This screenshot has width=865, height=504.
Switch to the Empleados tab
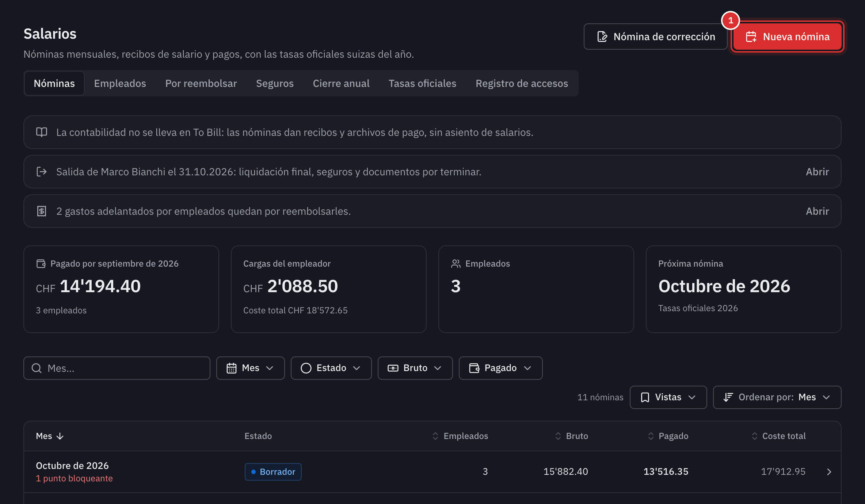(120, 83)
